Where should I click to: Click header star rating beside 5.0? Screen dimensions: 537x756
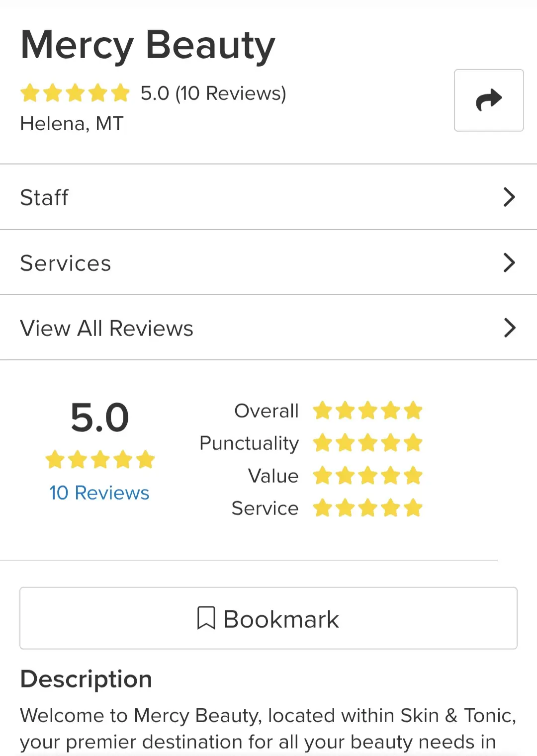(x=75, y=93)
